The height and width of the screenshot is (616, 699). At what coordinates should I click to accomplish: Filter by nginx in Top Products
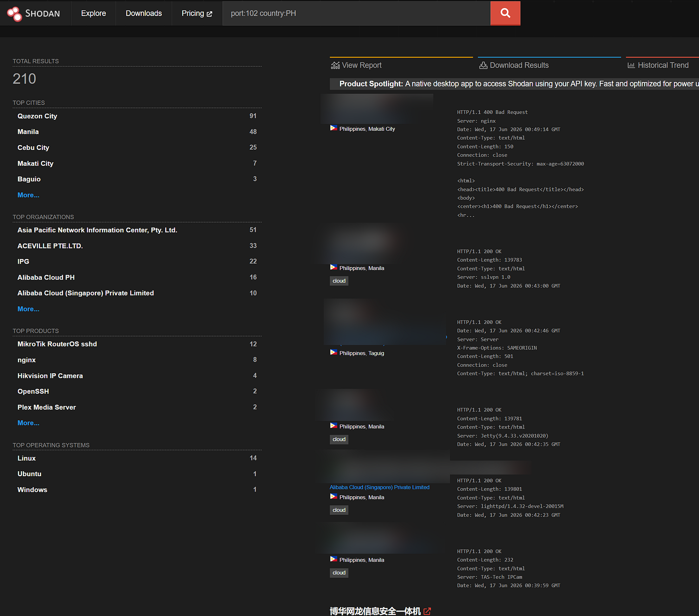(26, 360)
